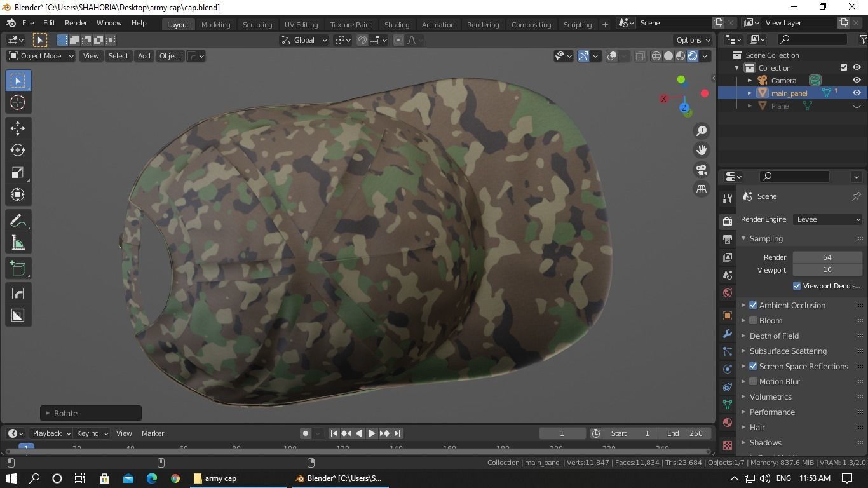The height and width of the screenshot is (488, 868).
Task: Expand the Volumetrics panel
Action: click(770, 397)
